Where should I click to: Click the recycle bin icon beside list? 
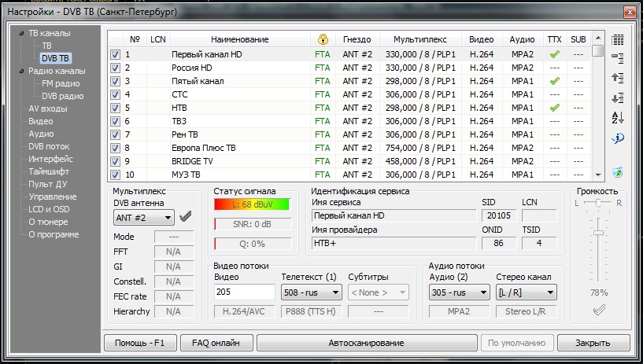click(x=618, y=171)
